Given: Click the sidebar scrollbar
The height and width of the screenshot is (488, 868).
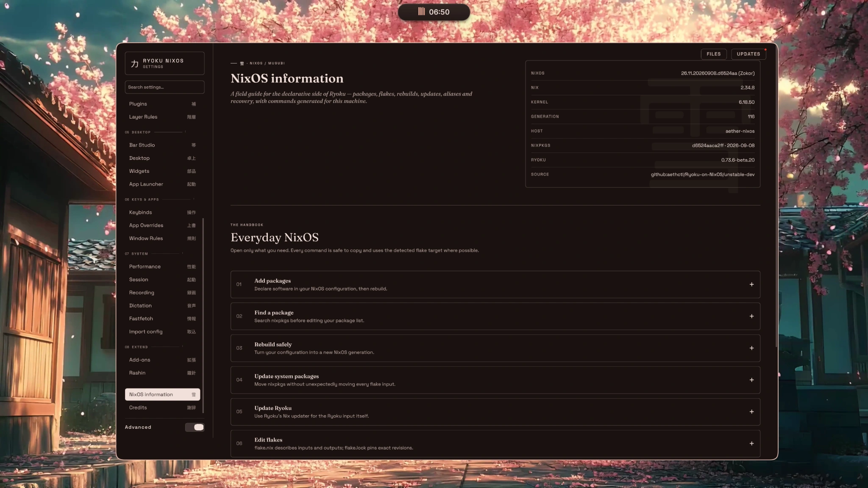Looking at the screenshot, I should coord(203,315).
